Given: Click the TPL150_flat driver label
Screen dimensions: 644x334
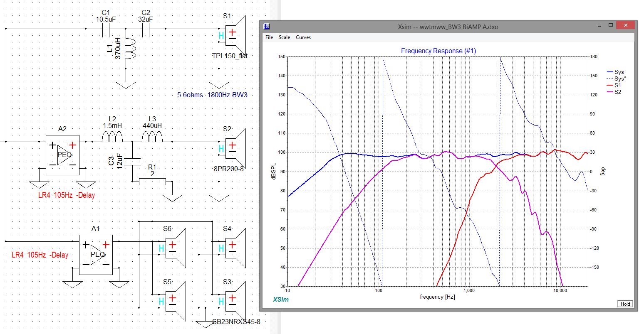Looking at the screenshot, I should [x=229, y=56].
